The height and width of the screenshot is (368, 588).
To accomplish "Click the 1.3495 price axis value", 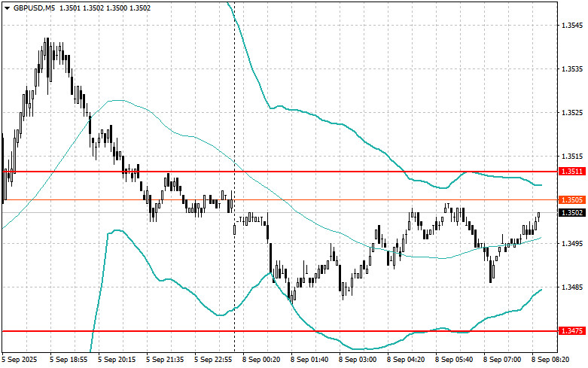I will [572, 244].
